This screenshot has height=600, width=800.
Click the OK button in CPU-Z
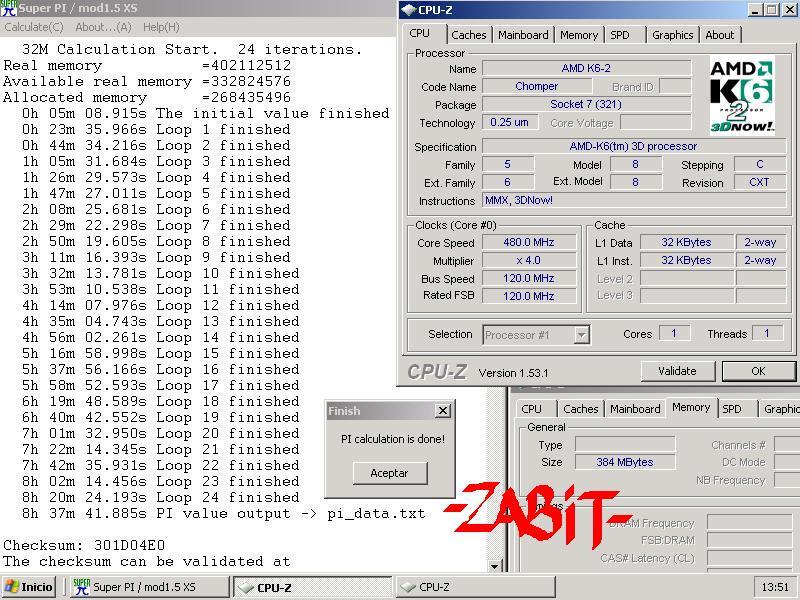(758, 371)
